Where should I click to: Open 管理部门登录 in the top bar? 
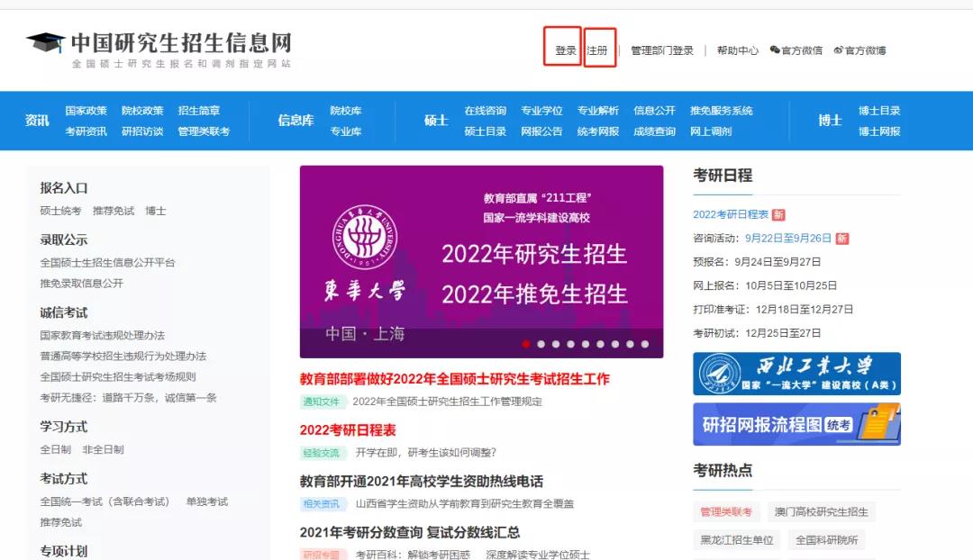click(x=662, y=51)
